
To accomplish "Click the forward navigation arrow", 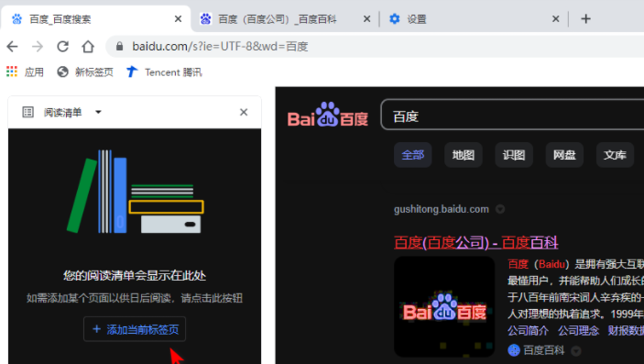I will [38, 47].
